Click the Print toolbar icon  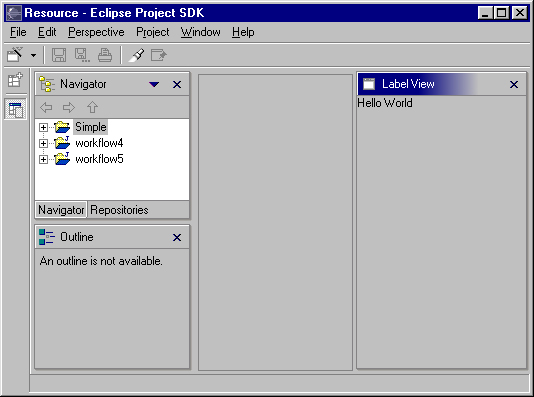[105, 55]
